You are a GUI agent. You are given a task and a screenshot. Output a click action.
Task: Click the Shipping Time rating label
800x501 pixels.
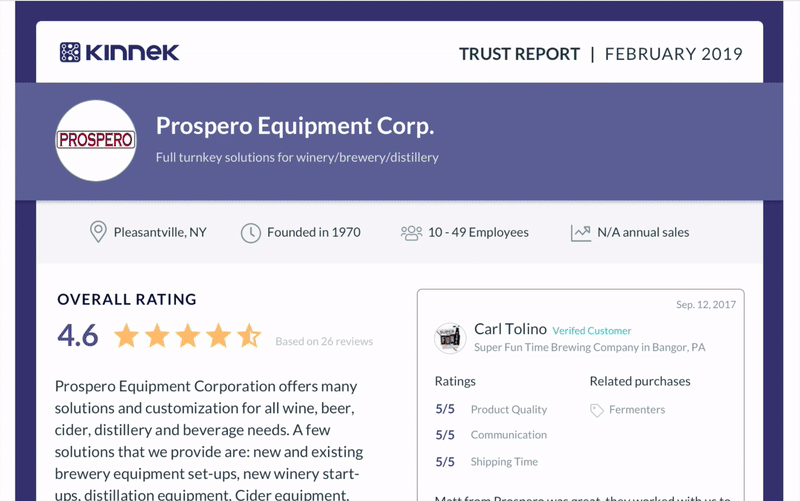pos(504,462)
